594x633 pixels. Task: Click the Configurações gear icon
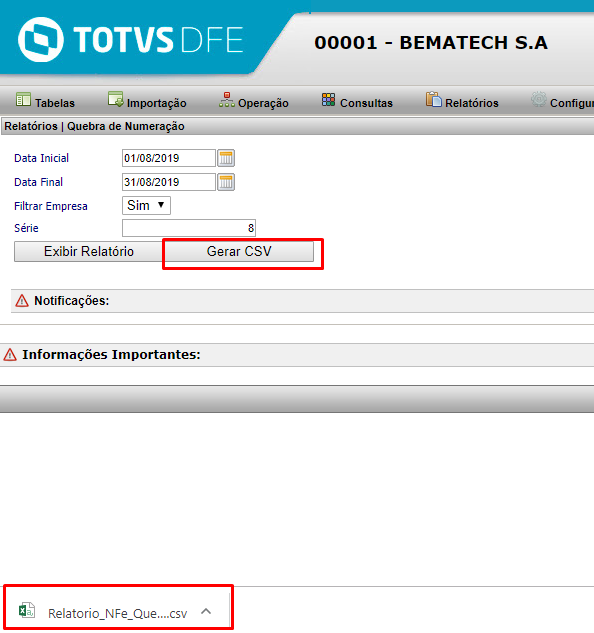tap(539, 99)
